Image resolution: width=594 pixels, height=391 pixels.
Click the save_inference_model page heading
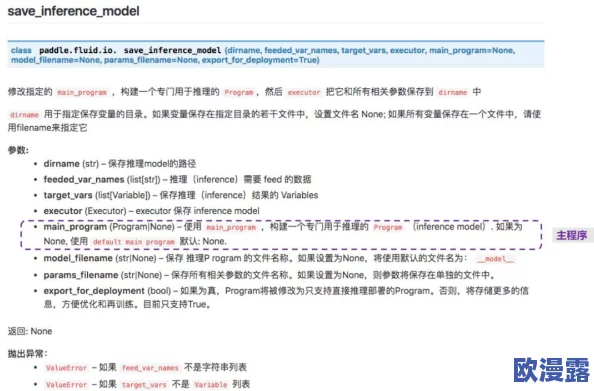click(x=73, y=11)
